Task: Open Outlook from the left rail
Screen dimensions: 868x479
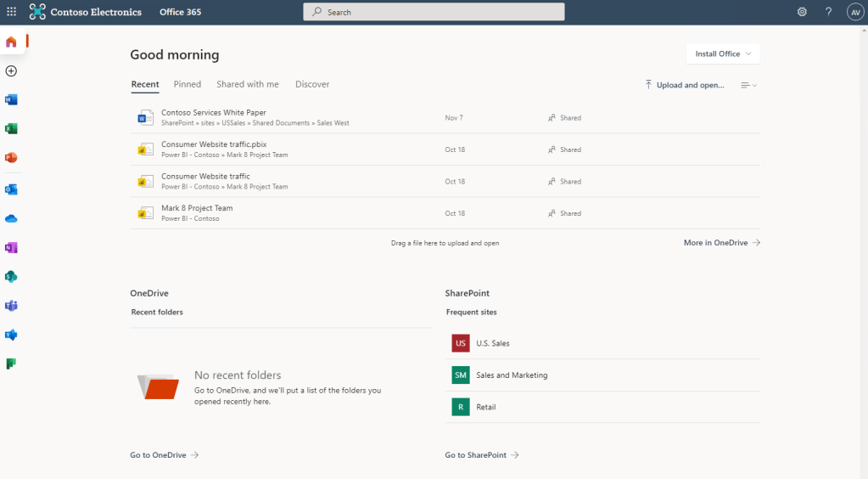Action: (x=11, y=189)
